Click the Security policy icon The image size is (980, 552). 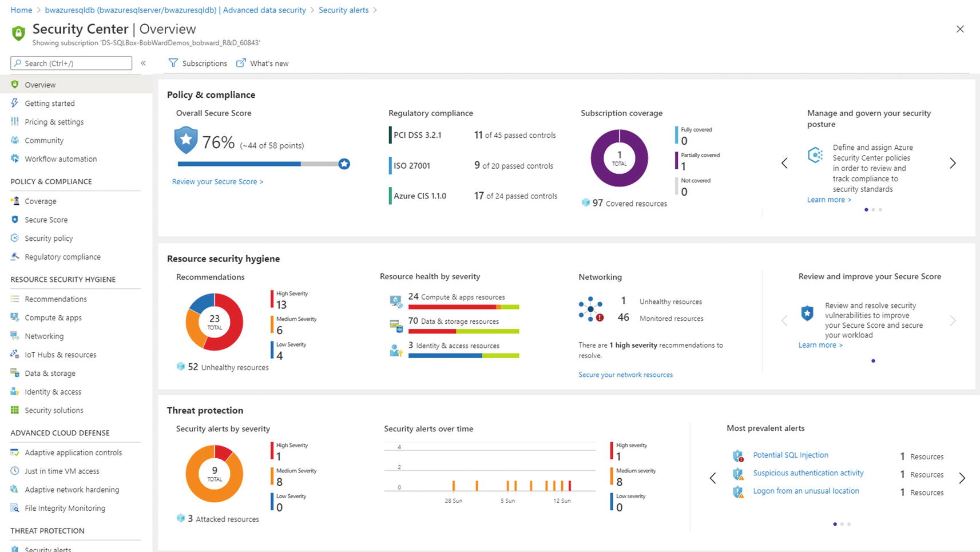[x=15, y=238]
